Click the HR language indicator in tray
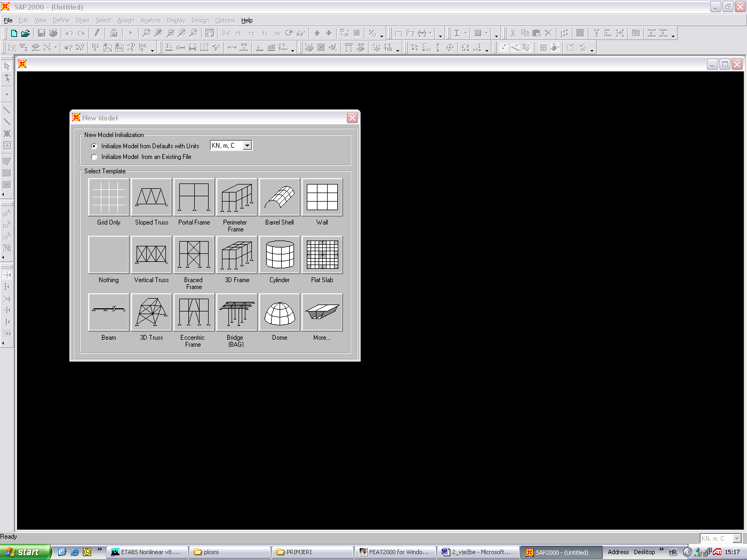Screen dimensions: 747x560 673,552
